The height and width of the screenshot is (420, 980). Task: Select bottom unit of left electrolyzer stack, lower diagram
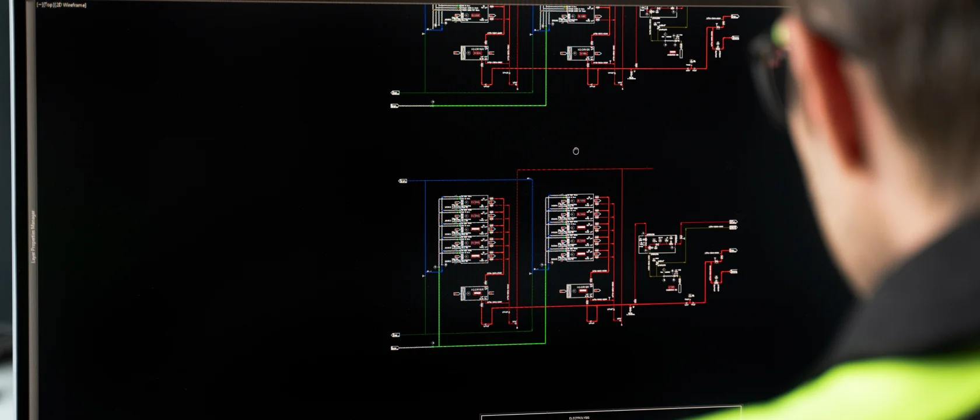pyautogui.click(x=464, y=256)
